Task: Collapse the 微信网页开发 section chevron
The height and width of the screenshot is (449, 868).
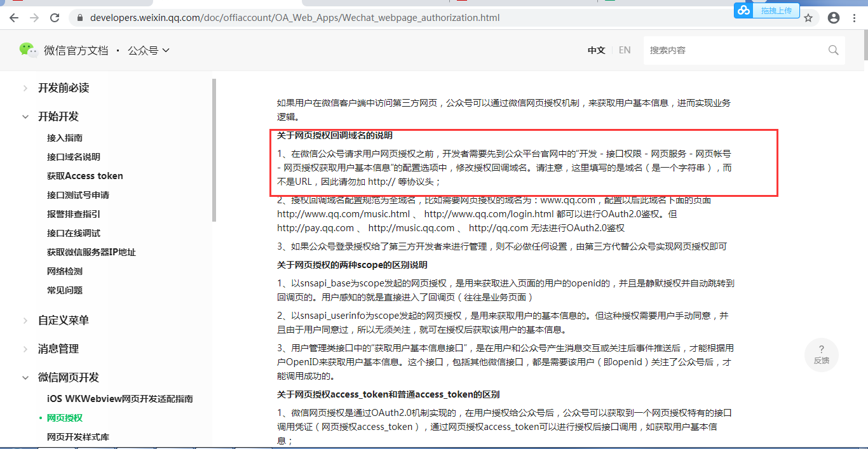Action: click(25, 378)
